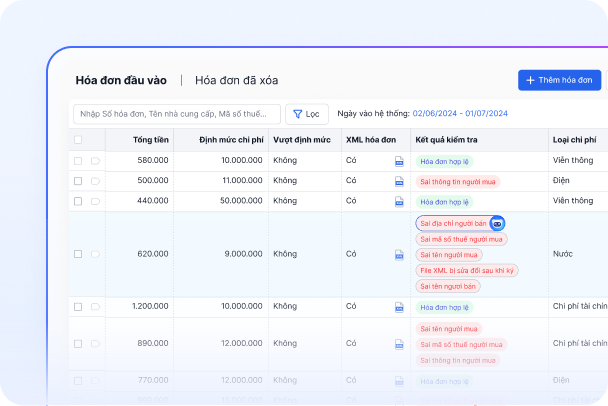Select the checkbox on the 1.200.000 row

[78, 307]
